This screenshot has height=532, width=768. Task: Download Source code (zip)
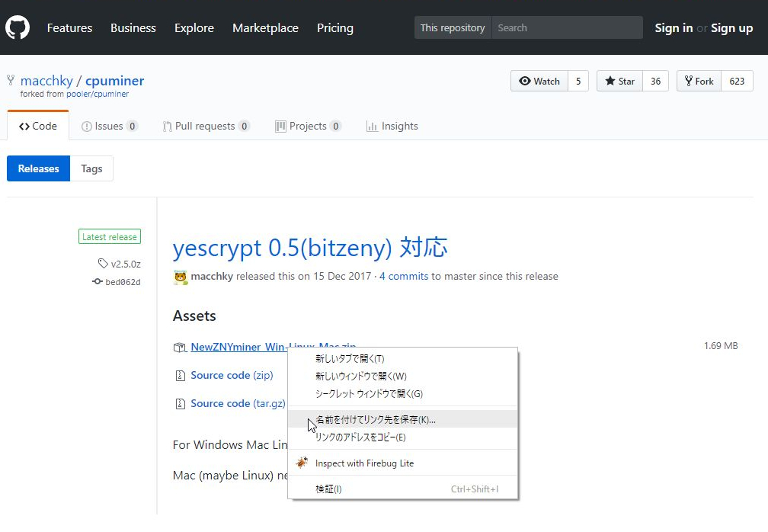click(232, 375)
